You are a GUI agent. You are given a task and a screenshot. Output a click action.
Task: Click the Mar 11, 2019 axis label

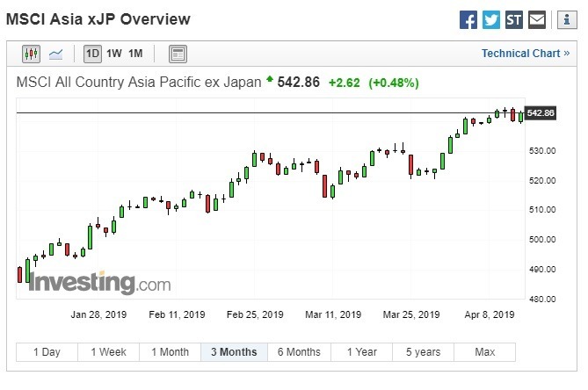tap(333, 314)
